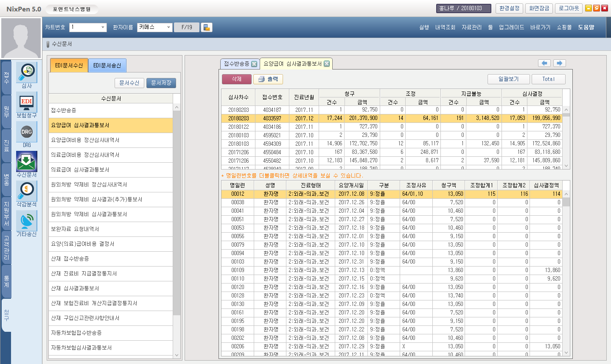Open the 심사 sidebar icon
611x364 pixels.
[27, 72]
